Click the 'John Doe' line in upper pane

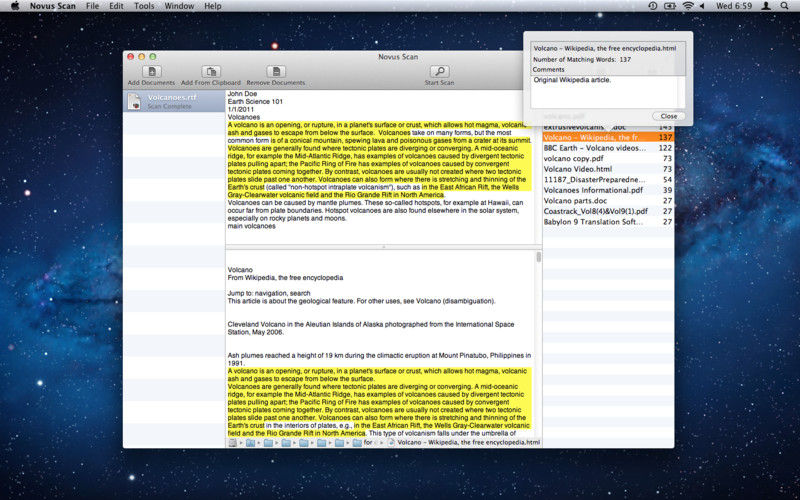242,94
